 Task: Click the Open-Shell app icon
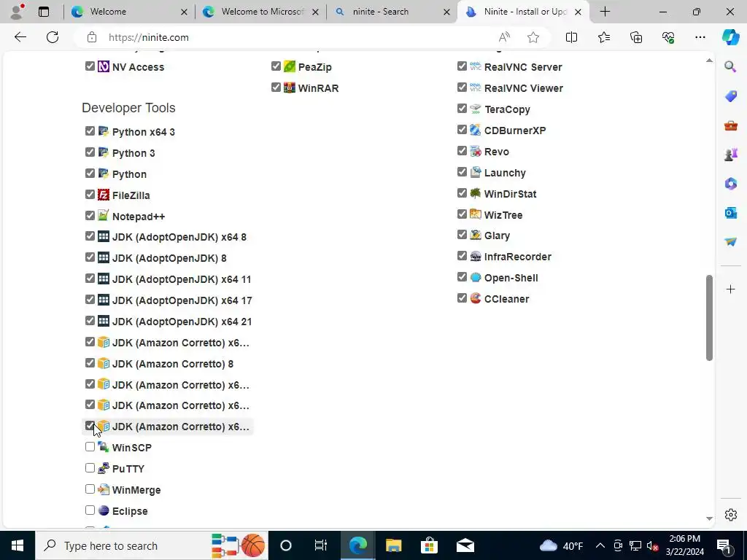[476, 277]
